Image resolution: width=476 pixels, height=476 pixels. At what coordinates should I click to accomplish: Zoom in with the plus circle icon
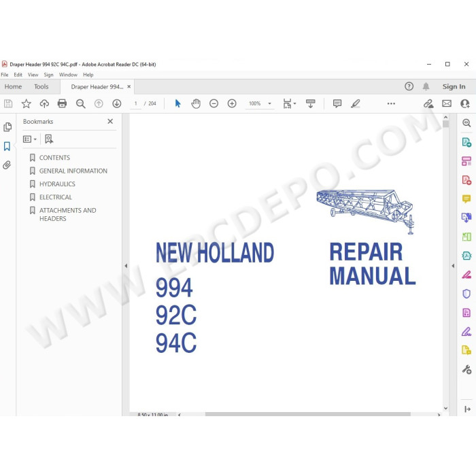tap(232, 104)
